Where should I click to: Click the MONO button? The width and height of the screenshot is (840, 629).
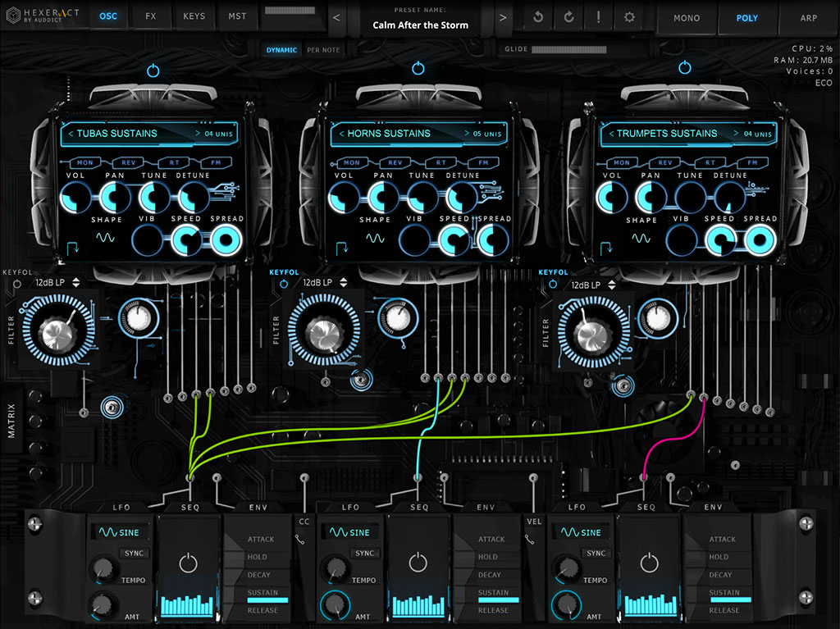point(686,17)
